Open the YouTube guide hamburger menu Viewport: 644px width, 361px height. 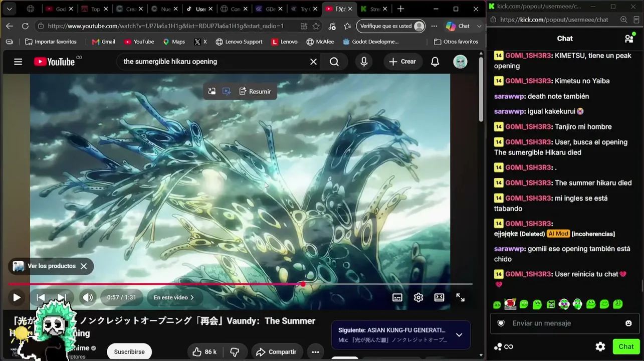click(x=18, y=62)
